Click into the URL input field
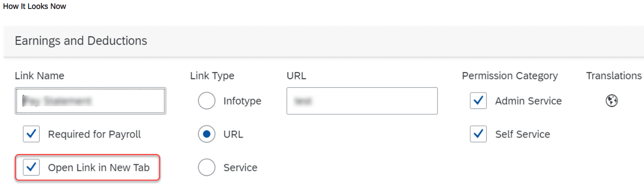This screenshot has height=184, width=644. click(x=362, y=101)
